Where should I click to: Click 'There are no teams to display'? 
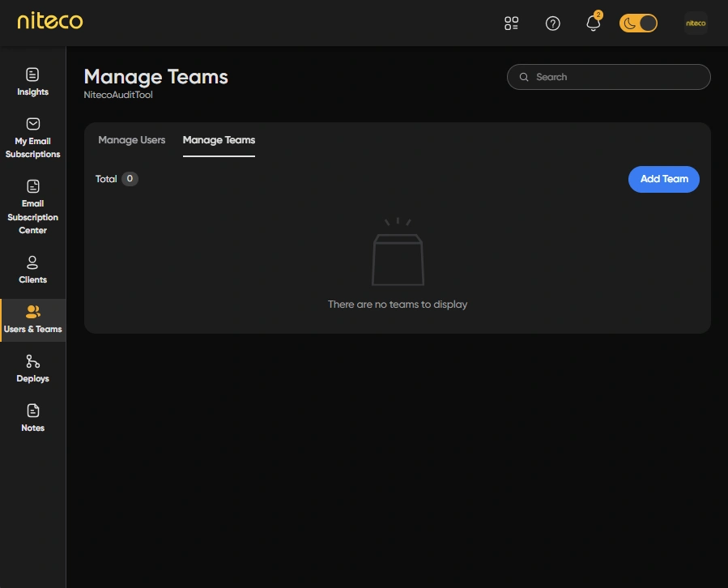click(398, 305)
